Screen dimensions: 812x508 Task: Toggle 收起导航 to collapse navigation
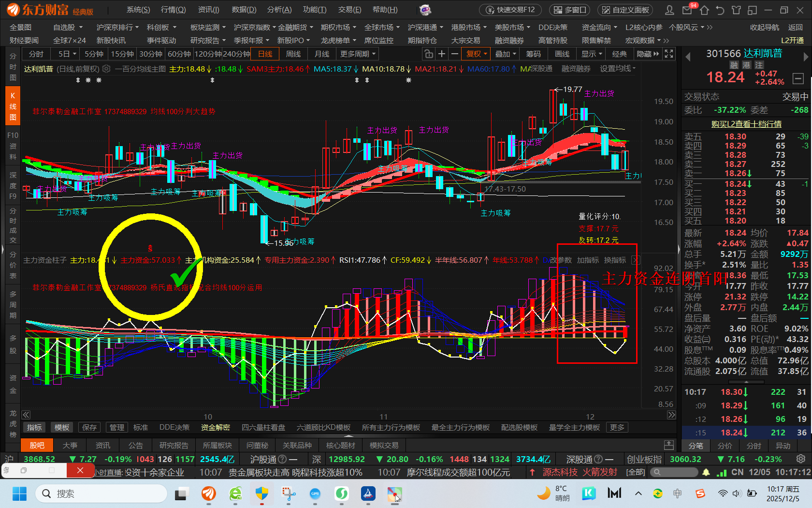pyautogui.click(x=764, y=28)
